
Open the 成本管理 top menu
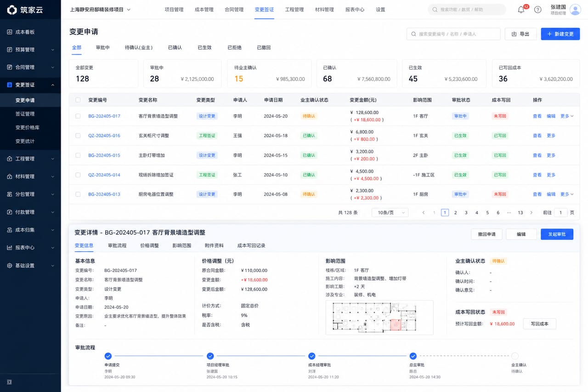point(204,10)
